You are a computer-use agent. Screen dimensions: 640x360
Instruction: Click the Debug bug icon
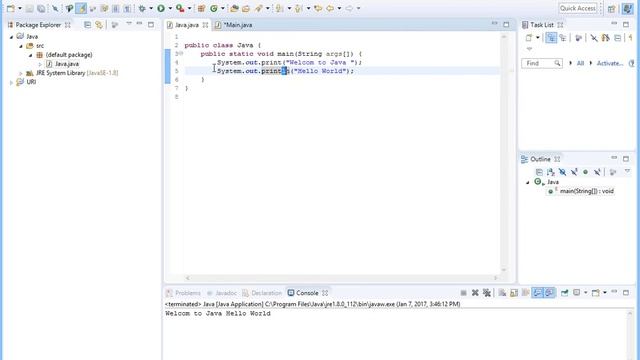pyautogui.click(x=142, y=8)
